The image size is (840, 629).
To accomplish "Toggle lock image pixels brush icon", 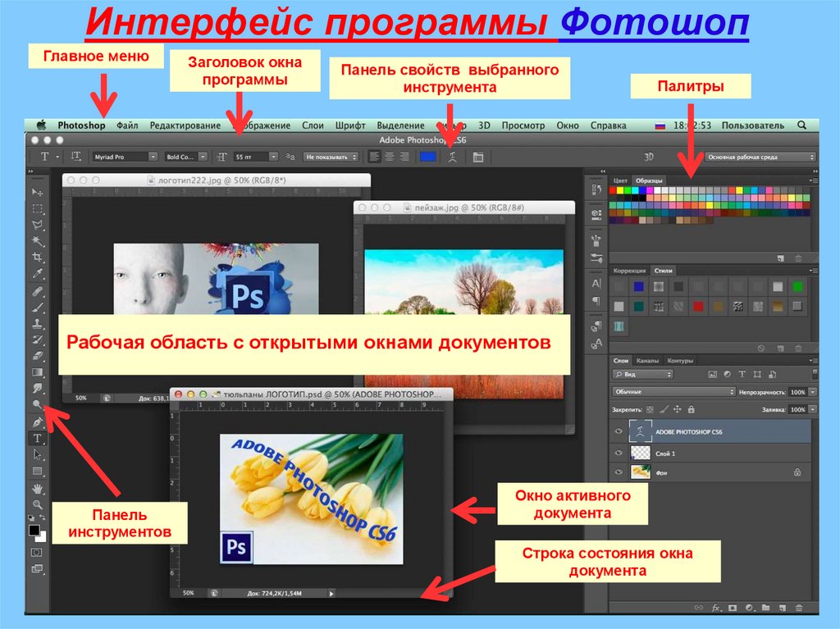I will coord(664,409).
